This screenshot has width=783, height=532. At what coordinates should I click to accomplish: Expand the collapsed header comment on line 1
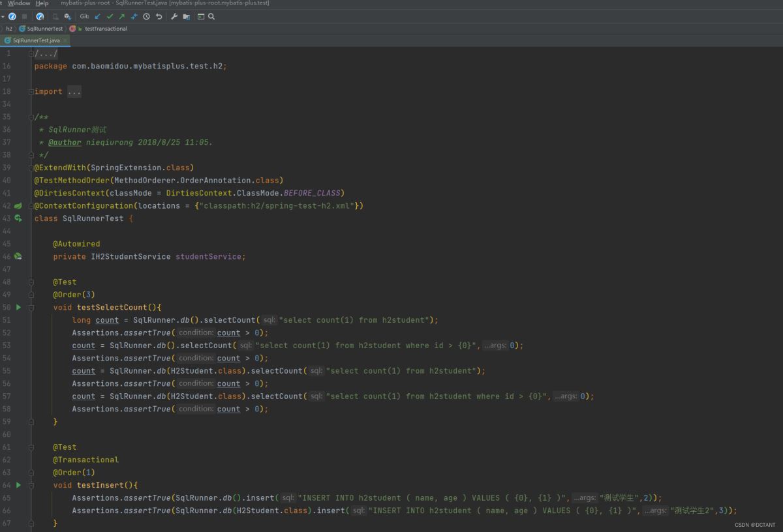click(46, 54)
